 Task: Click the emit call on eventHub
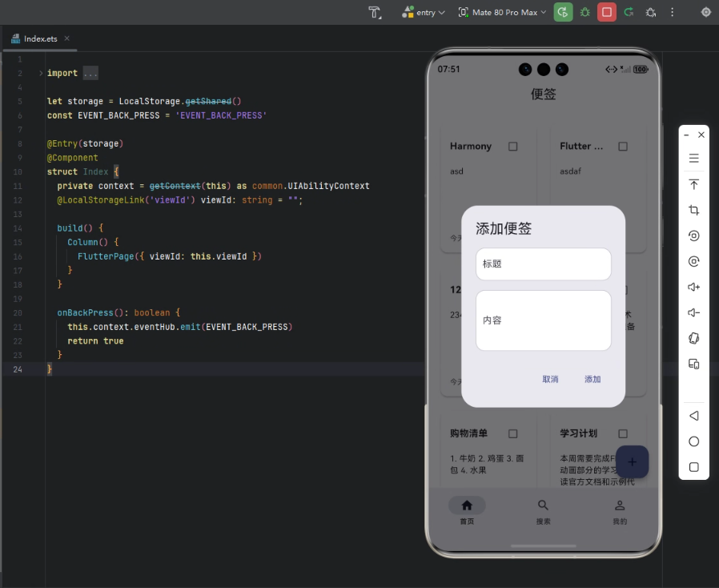tap(191, 327)
